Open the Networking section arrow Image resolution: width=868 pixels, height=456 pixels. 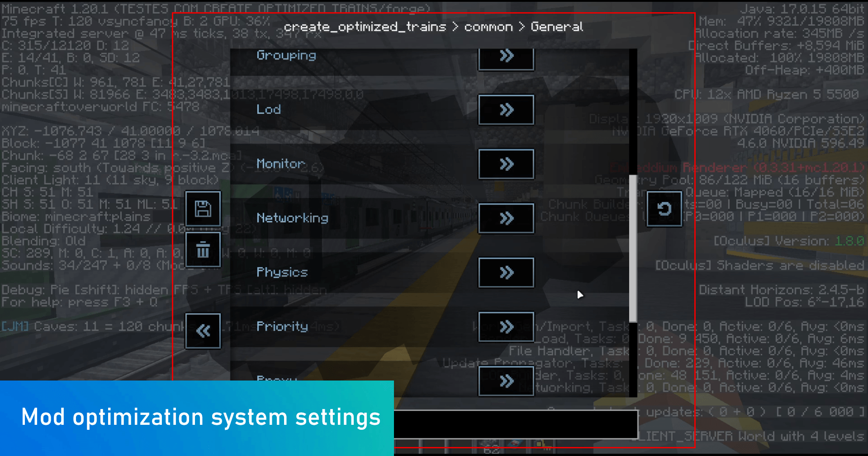click(506, 218)
